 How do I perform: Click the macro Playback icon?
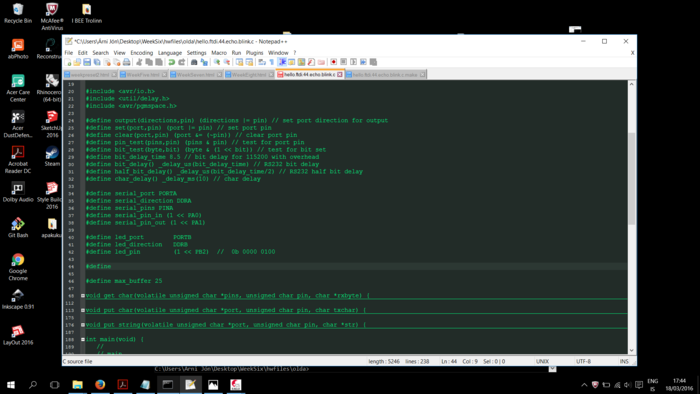click(x=353, y=62)
